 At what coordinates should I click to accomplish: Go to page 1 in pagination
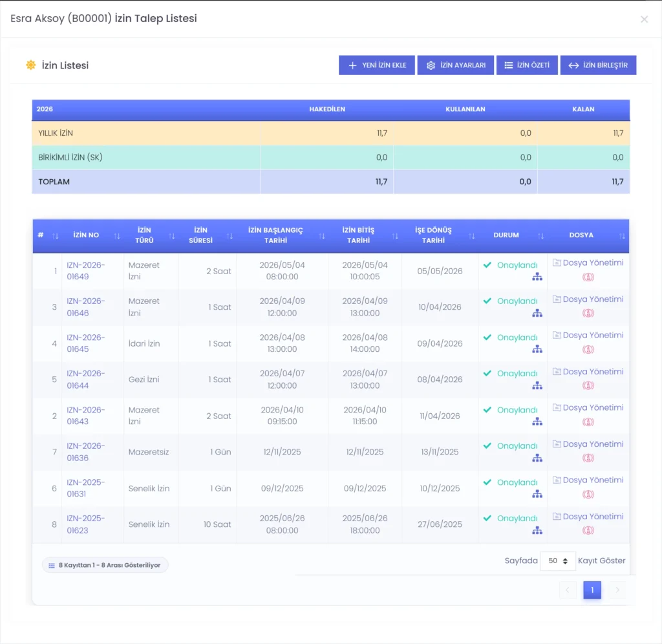point(592,590)
